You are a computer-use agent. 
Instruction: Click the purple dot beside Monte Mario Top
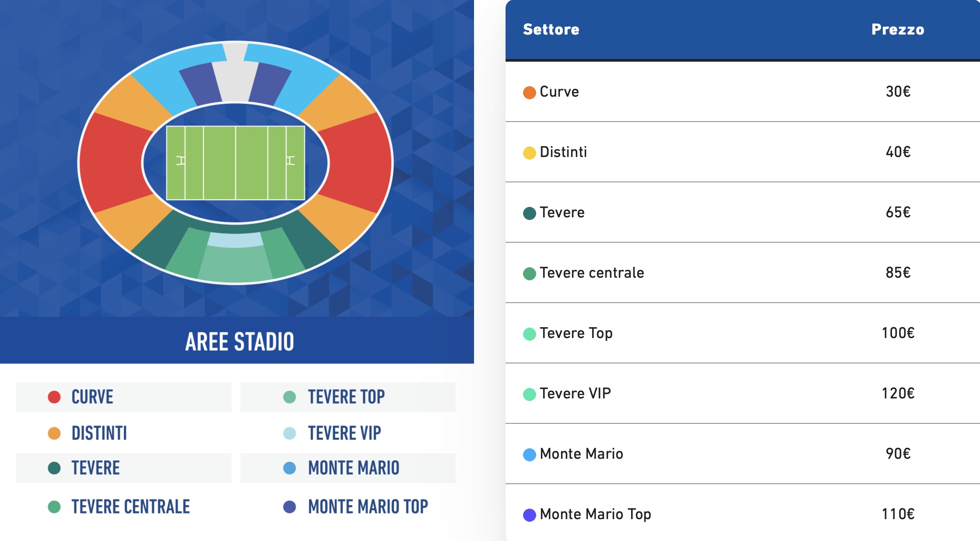pyautogui.click(x=530, y=515)
